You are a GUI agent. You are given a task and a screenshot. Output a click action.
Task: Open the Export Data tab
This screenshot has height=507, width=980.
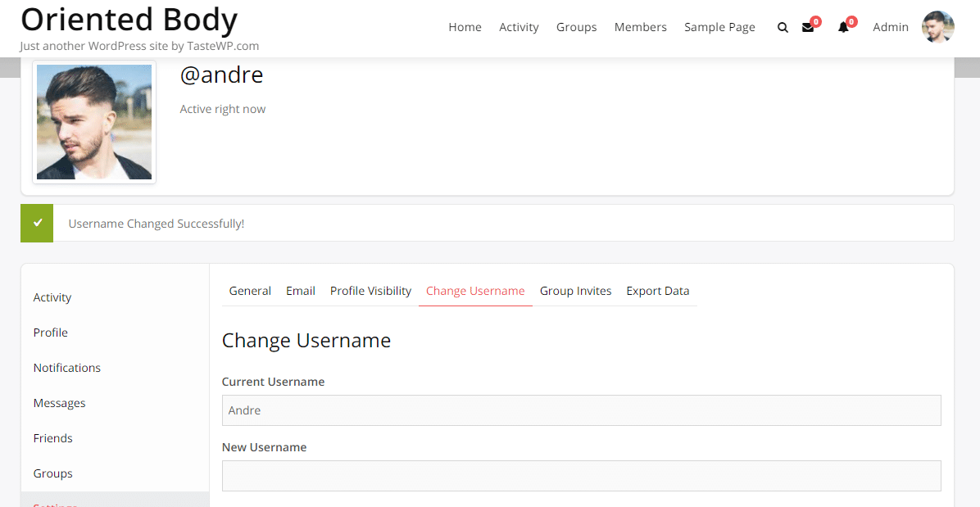(x=658, y=291)
